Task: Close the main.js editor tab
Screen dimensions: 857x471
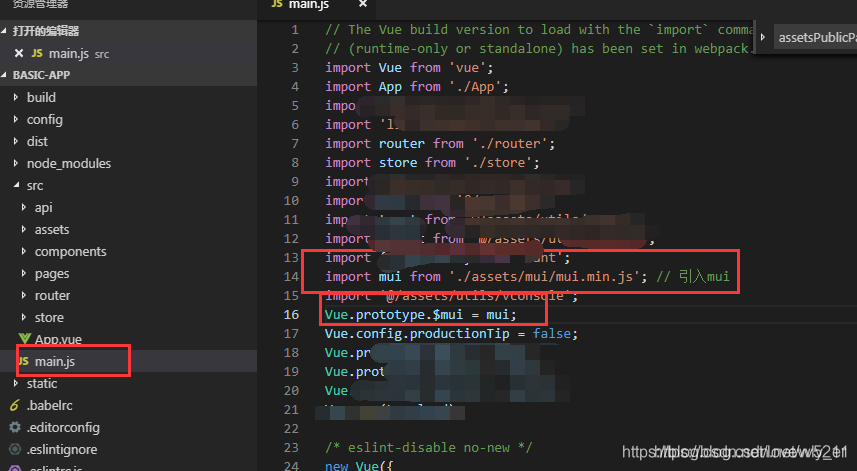Action: pos(363,4)
